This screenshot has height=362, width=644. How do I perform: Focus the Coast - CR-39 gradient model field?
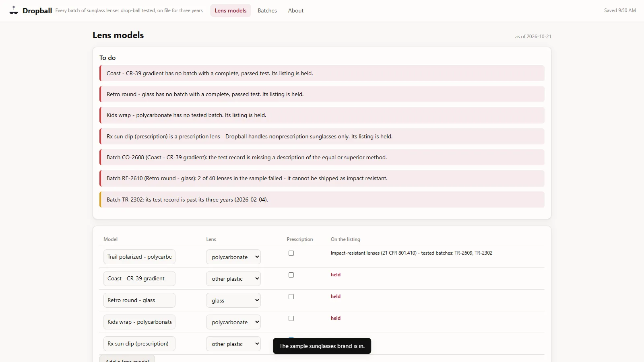pos(139,279)
